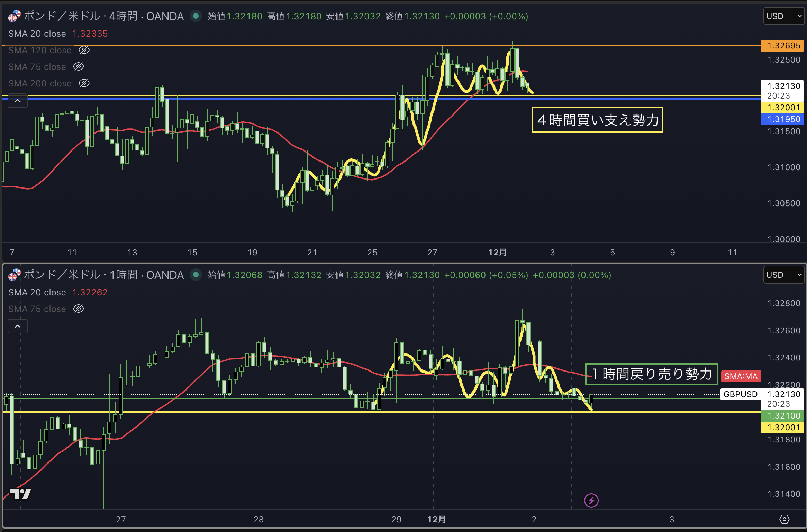The image size is (807, 532).
Task: Click GBP/USD flag icon in top chart
Action: (x=14, y=16)
